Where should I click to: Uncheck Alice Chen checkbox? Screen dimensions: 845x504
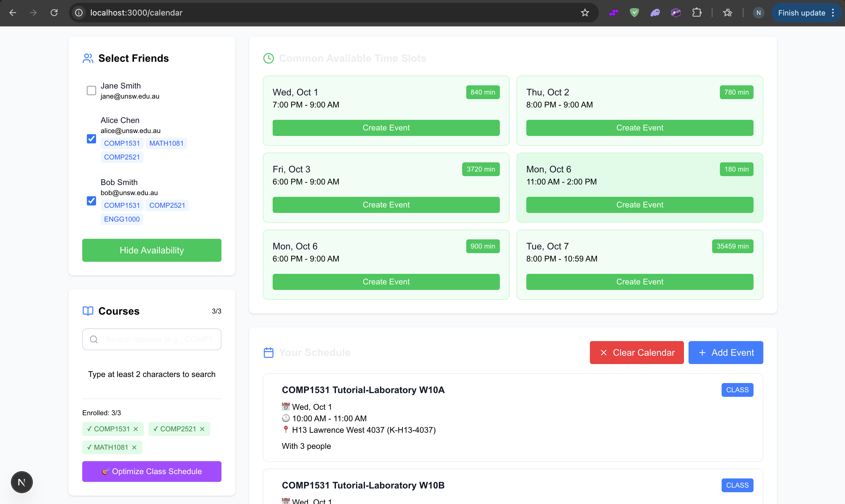[91, 138]
